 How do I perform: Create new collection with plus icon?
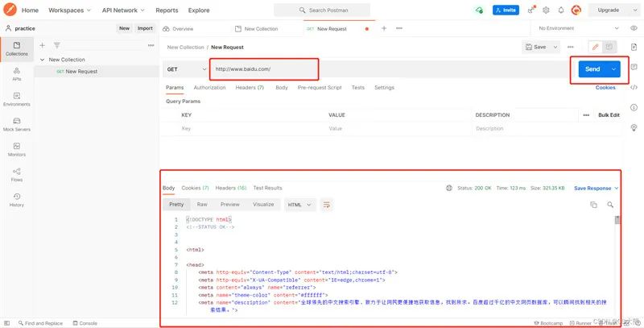click(x=43, y=45)
